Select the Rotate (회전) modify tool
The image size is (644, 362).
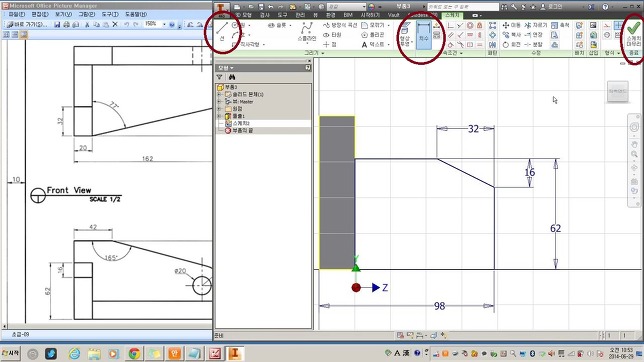(x=511, y=44)
